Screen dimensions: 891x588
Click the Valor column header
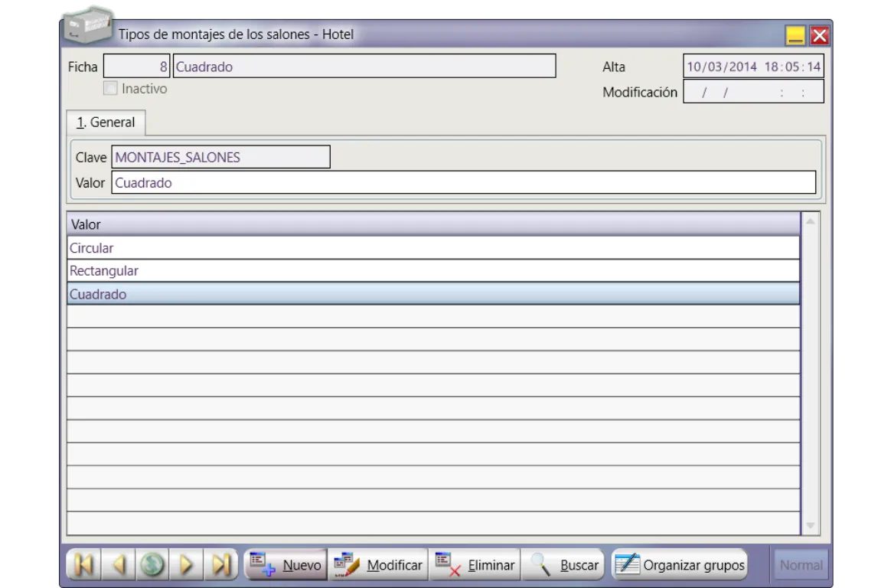(432, 224)
